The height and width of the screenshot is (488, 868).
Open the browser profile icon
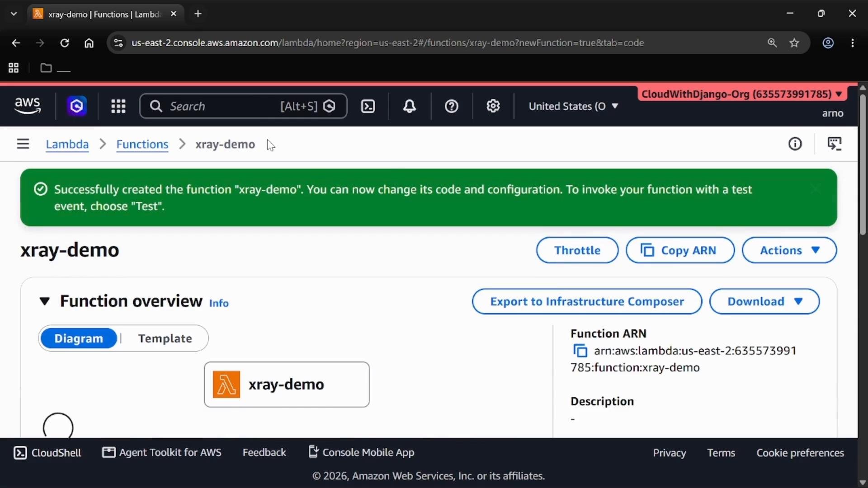point(828,43)
